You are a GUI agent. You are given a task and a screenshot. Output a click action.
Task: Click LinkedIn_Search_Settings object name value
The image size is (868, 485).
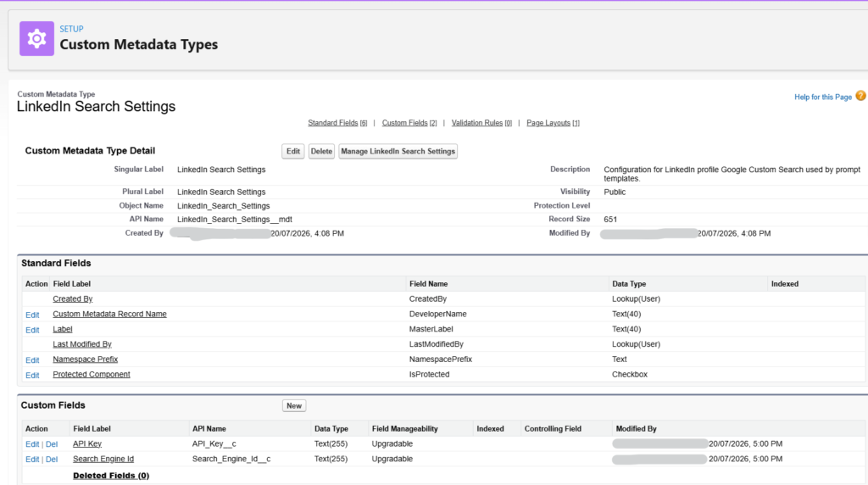click(x=224, y=206)
